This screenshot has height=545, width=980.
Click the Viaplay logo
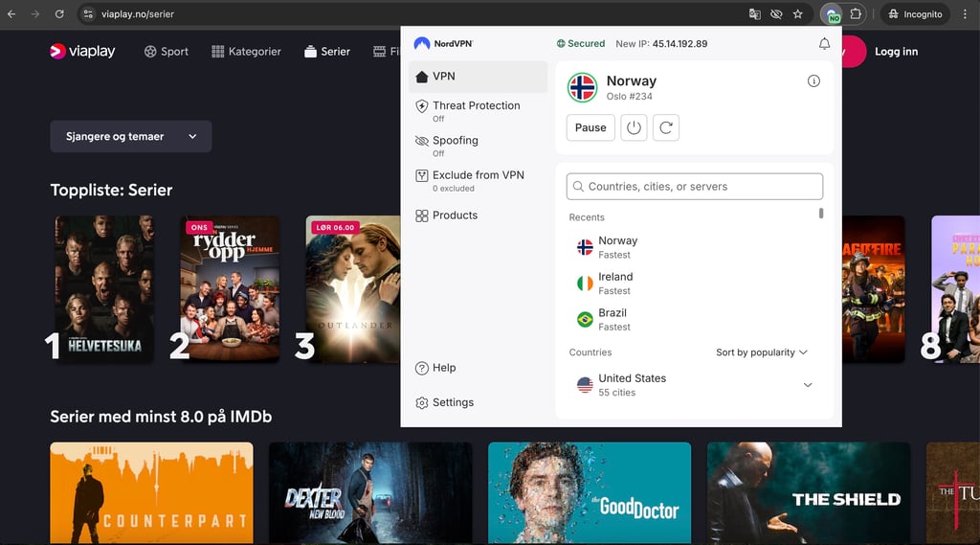click(x=82, y=52)
